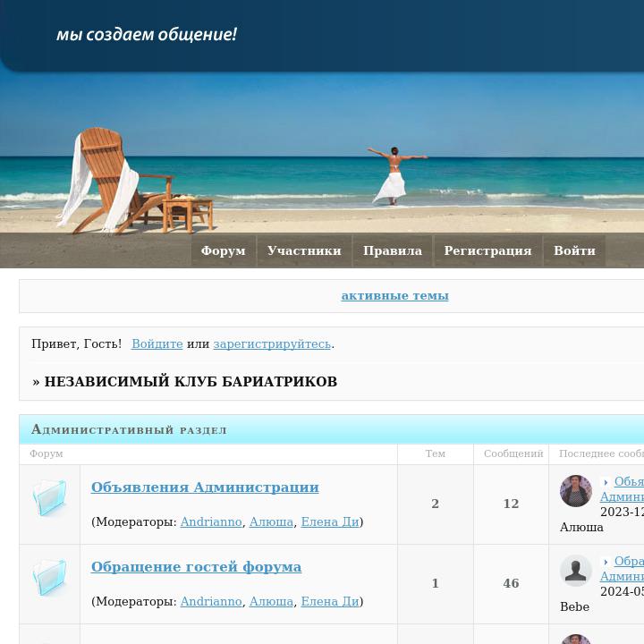The image size is (644, 644).
Task: Select Войти in the navigation bar
Action: point(574,250)
